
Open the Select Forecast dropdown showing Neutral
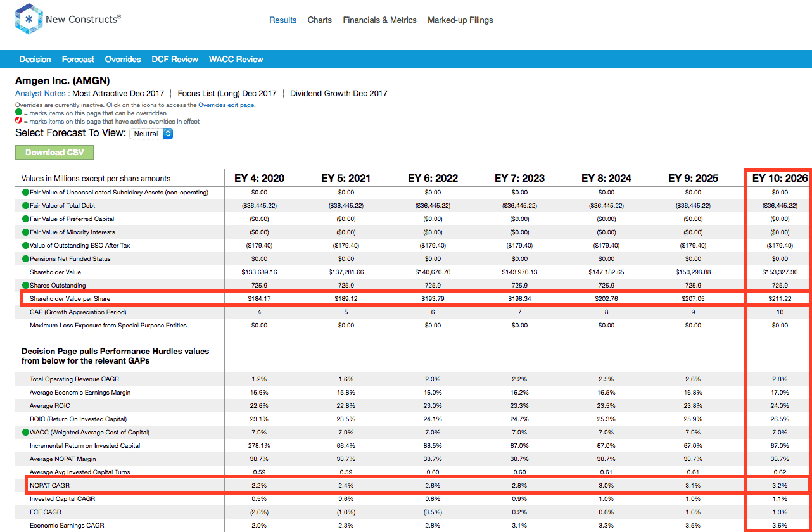click(x=151, y=134)
